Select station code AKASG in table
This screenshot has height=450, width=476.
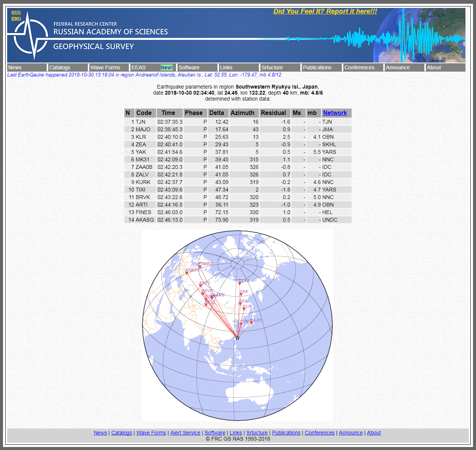(145, 220)
